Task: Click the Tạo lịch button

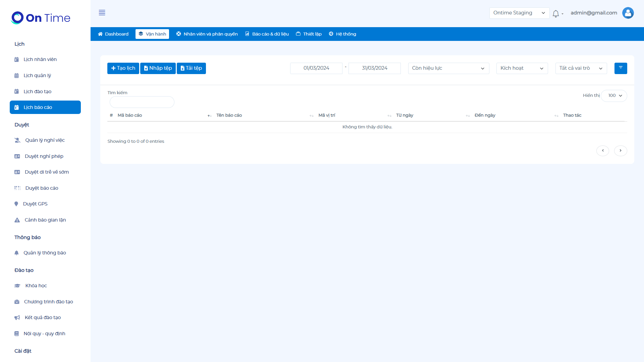Action: click(x=123, y=68)
